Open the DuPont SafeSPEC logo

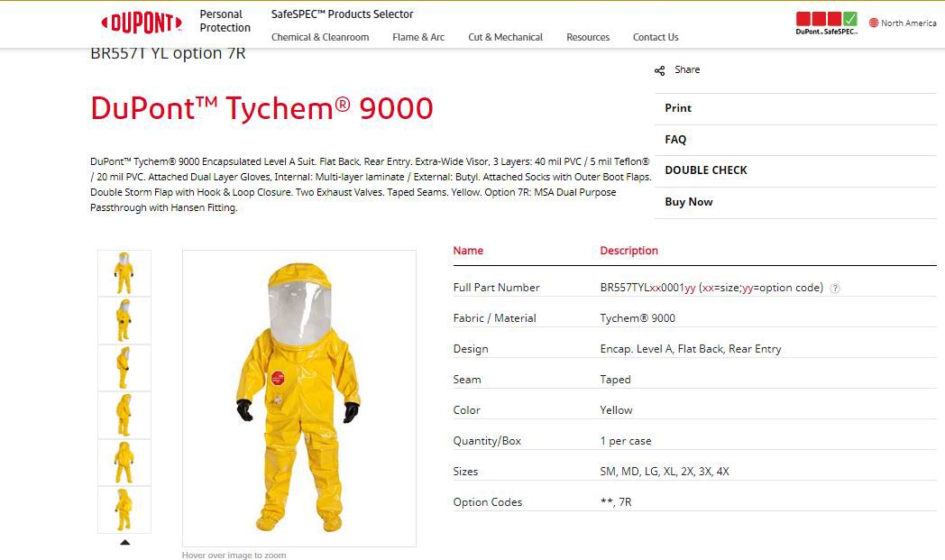coord(826,23)
